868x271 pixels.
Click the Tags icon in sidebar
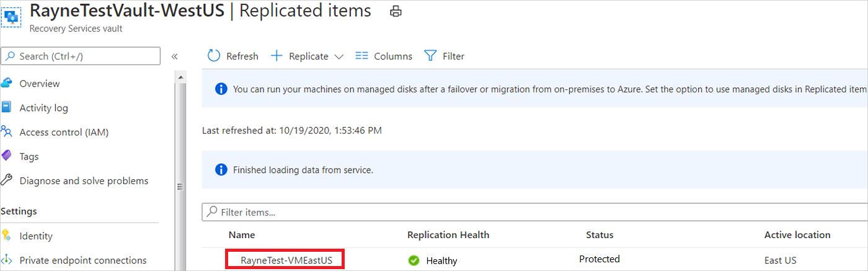[7, 156]
